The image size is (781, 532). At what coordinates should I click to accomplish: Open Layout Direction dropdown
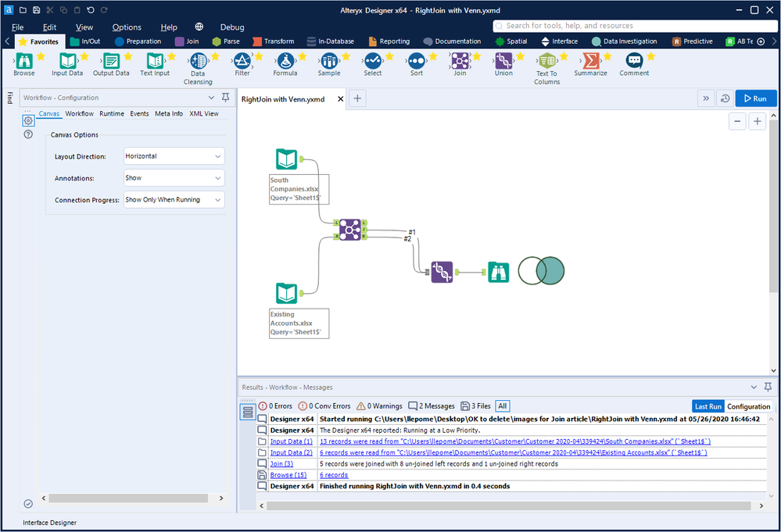[174, 156]
